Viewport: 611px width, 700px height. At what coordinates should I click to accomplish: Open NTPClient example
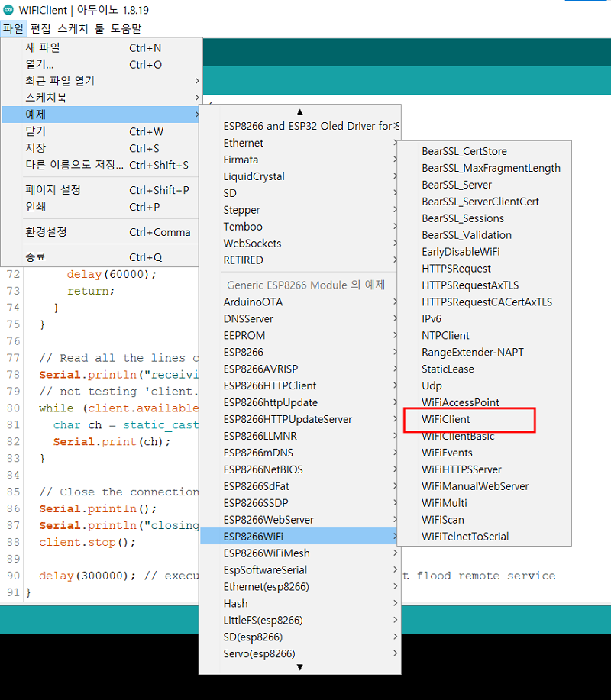click(x=484, y=336)
